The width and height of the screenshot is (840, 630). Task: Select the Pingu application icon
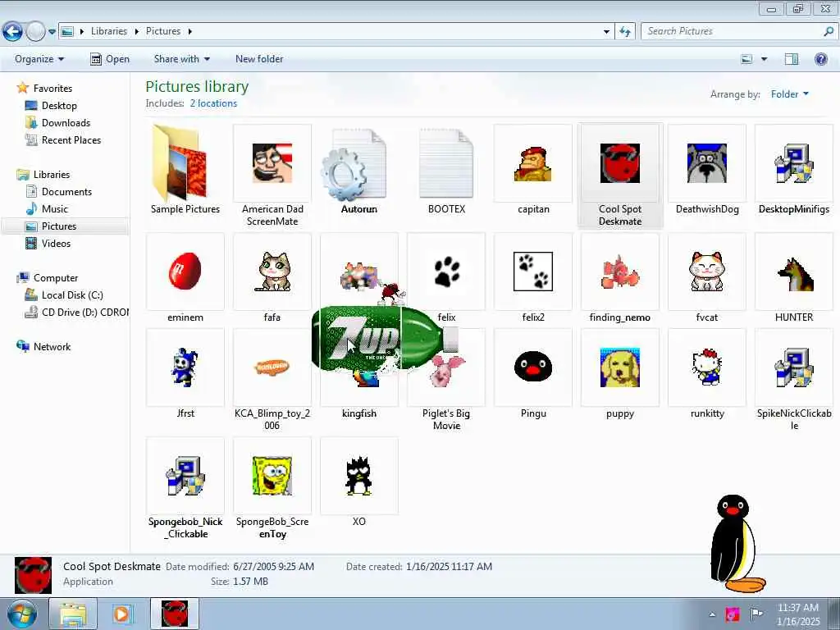(533, 367)
